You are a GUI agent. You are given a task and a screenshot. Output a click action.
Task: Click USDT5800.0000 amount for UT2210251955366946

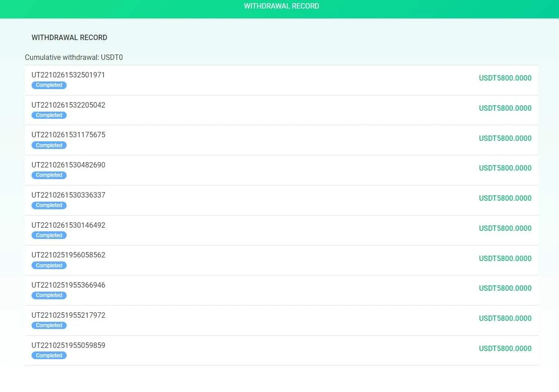(x=505, y=288)
